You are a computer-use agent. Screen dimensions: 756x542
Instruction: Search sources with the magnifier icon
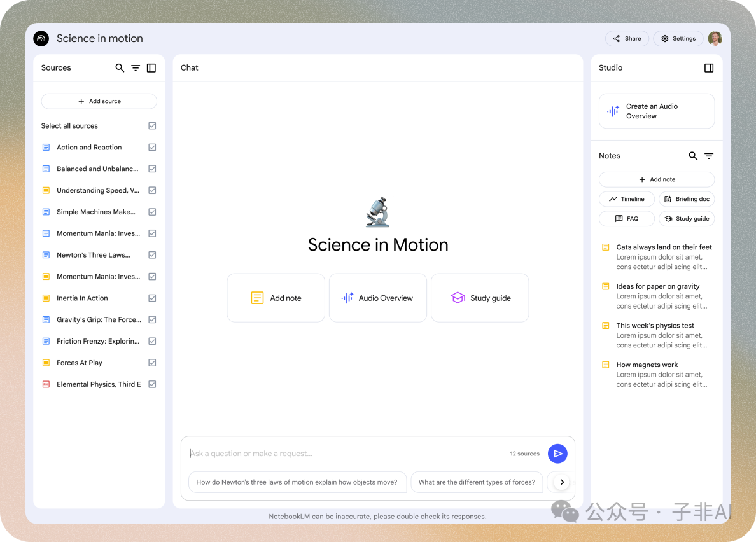pyautogui.click(x=120, y=68)
